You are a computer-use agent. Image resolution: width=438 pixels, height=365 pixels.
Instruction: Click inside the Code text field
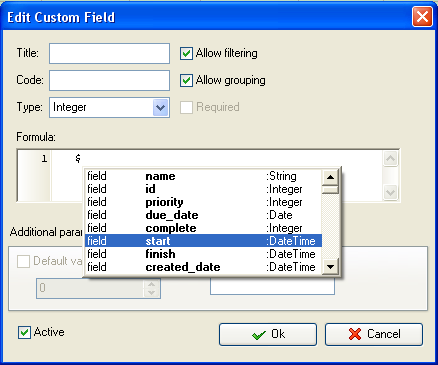[109, 80]
